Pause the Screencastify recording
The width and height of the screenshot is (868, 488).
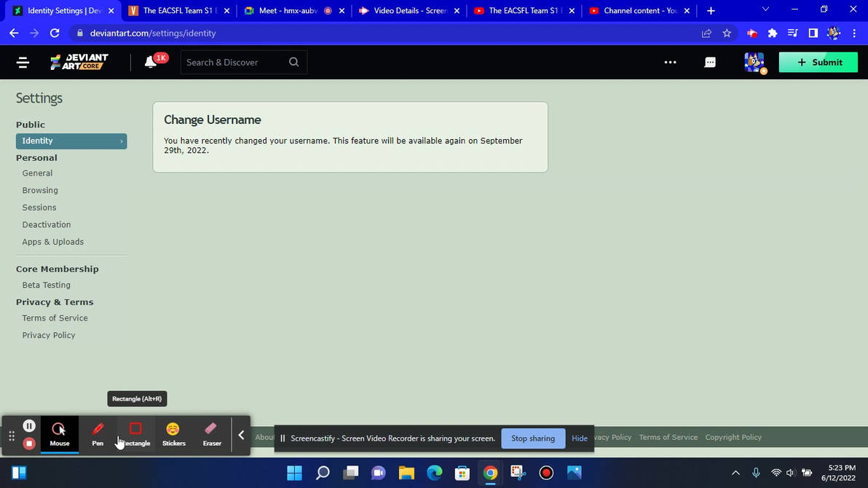(29, 425)
